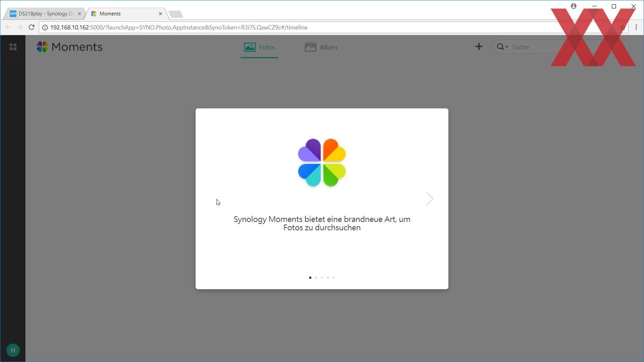Viewport: 644px width, 362px height.
Task: Click the Moments logo in the header
Action: tap(70, 47)
